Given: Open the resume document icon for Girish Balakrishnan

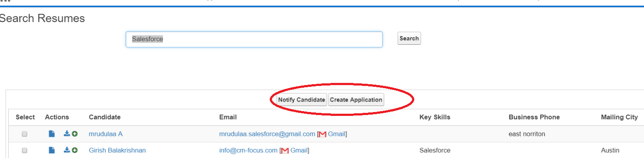Looking at the screenshot, I should click(52, 150).
